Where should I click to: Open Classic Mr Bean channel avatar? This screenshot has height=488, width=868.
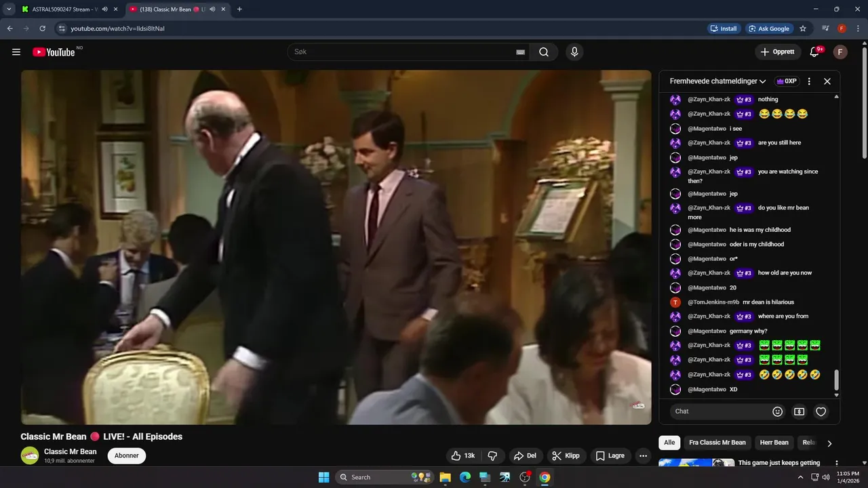click(x=30, y=455)
